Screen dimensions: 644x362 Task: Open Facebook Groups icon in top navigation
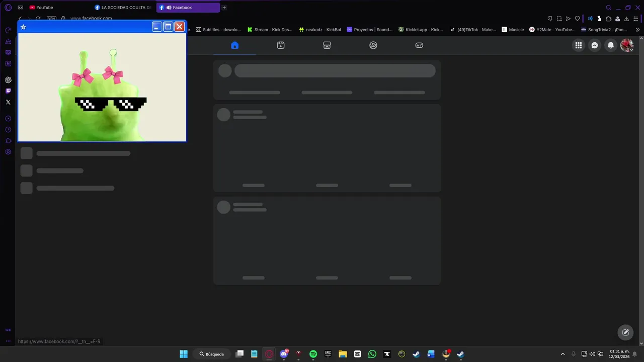tap(373, 45)
